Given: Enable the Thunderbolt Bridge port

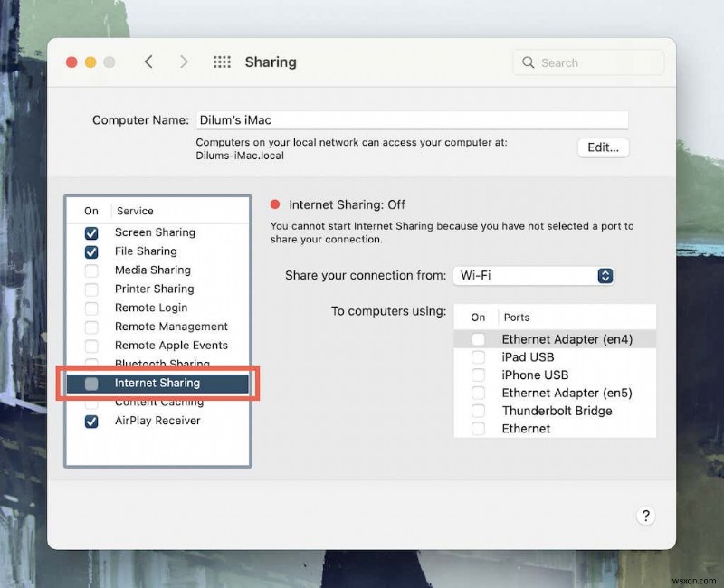Looking at the screenshot, I should 478,411.
